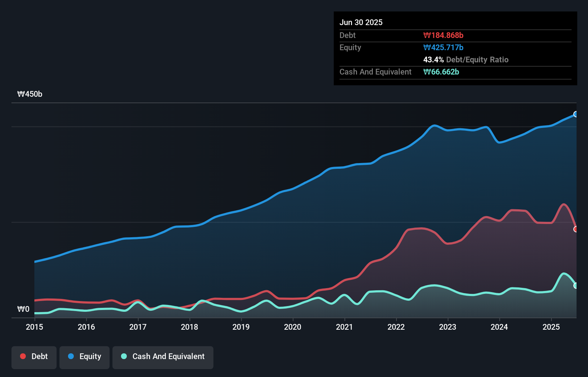
Task: Click the red dot in Debt legend
Action: (23, 356)
